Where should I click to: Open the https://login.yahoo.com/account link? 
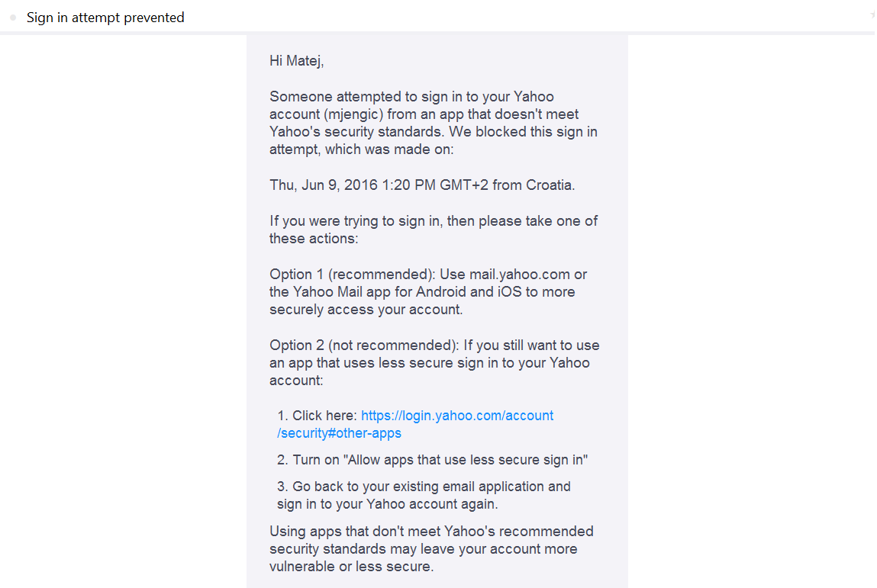[457, 416]
